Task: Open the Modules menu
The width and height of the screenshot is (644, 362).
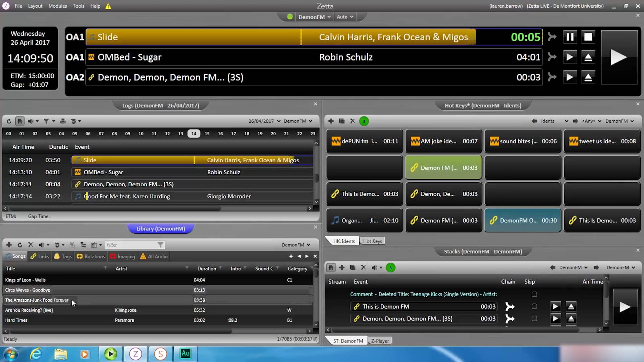Action: pos(57,6)
